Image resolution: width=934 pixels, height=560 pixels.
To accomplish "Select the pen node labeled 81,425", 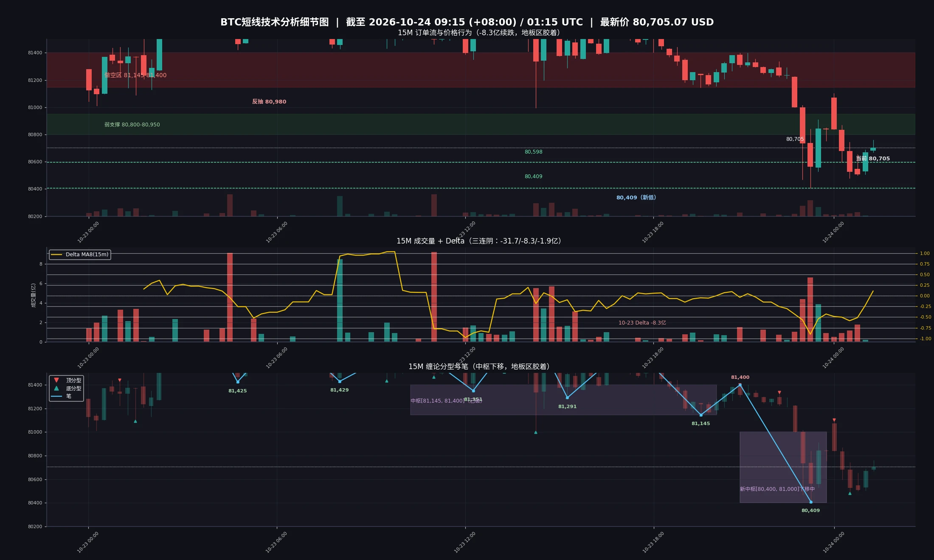I will (238, 382).
